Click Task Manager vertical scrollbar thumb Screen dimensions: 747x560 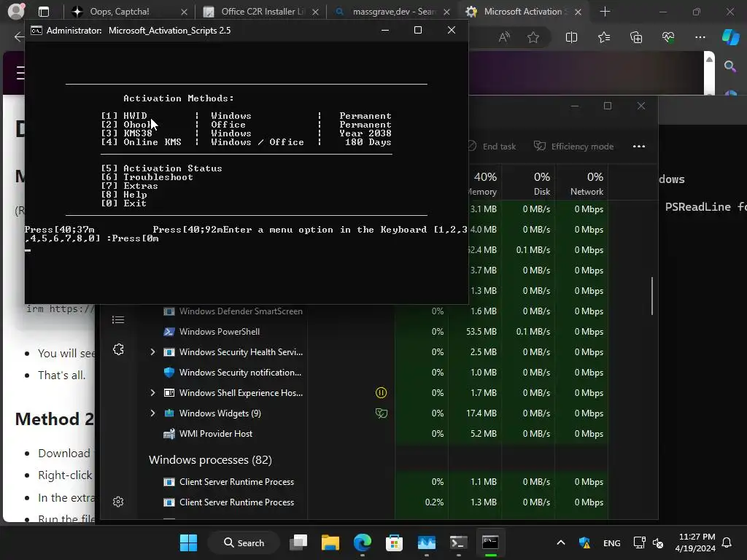pos(652,295)
